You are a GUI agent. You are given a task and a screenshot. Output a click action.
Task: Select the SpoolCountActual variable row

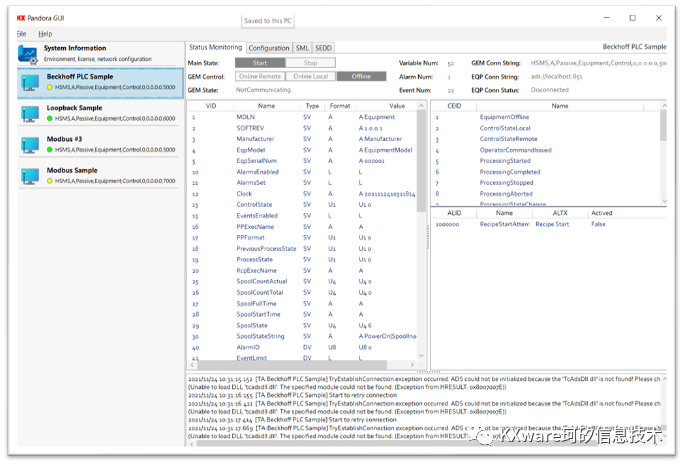(303, 281)
